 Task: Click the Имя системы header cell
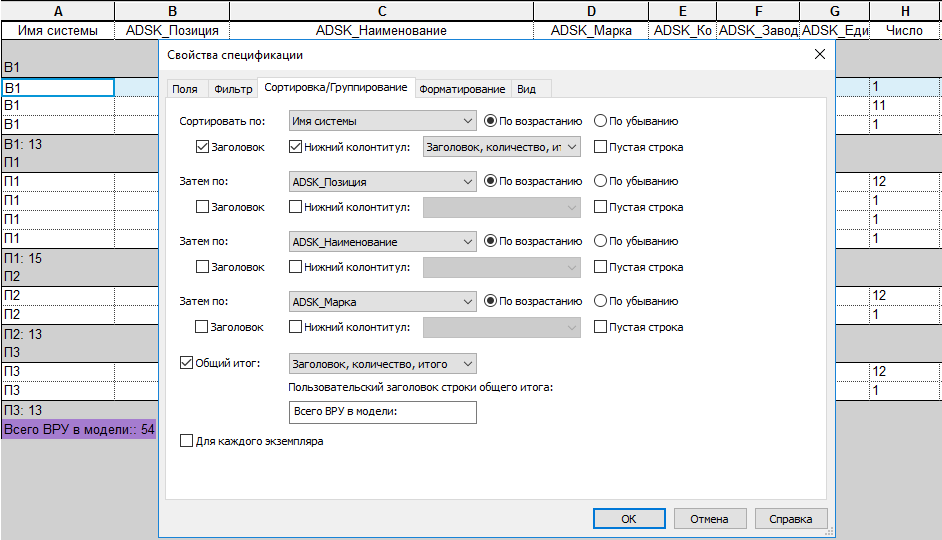tap(58, 31)
